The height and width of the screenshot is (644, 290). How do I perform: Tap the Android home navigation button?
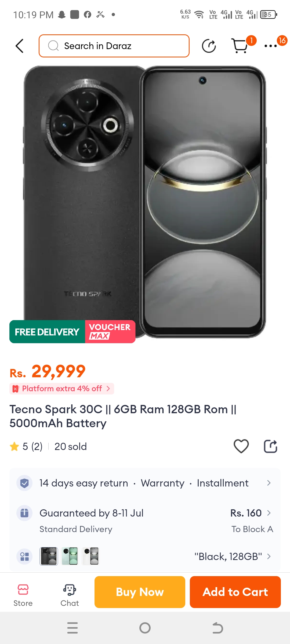145,628
